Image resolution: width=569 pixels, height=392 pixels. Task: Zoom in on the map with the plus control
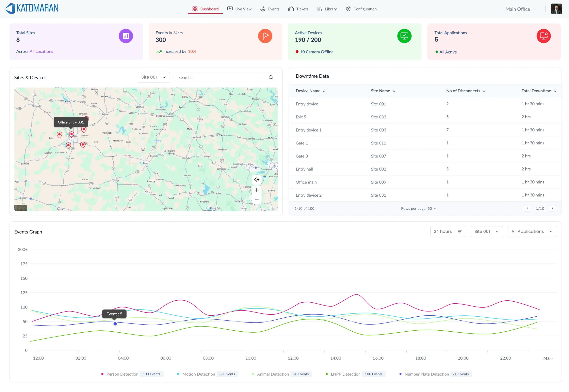[x=257, y=190]
